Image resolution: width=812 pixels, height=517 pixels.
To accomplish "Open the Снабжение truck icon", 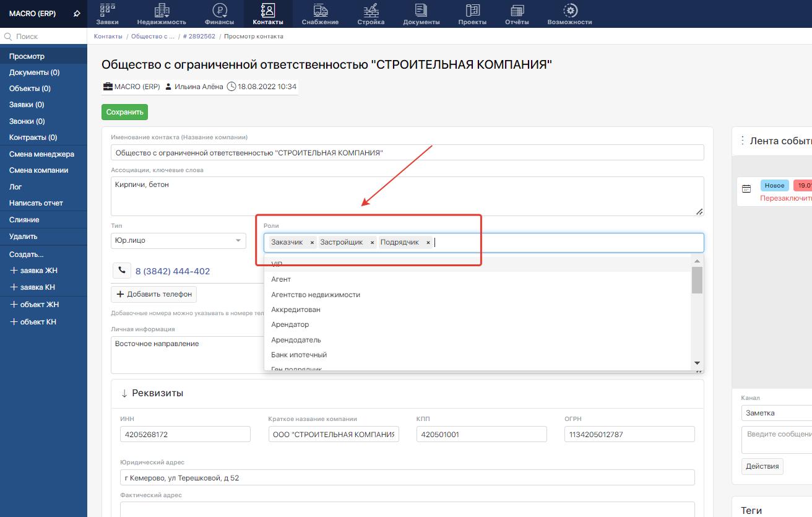I will click(x=320, y=10).
